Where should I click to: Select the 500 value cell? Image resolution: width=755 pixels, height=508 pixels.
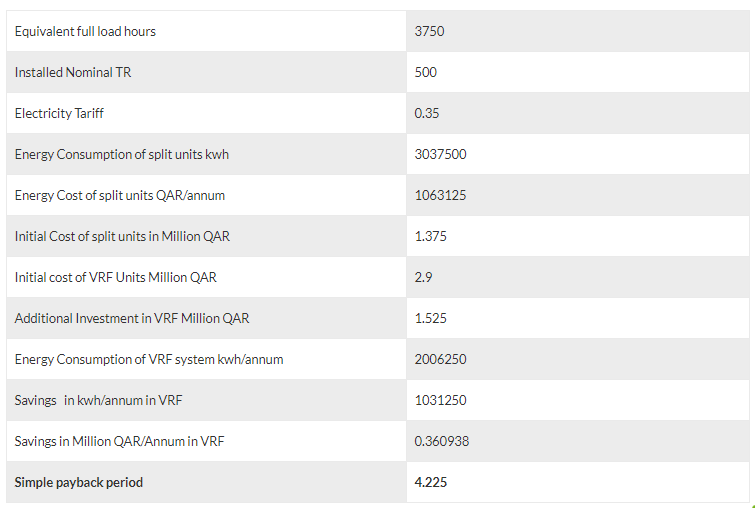pos(426,72)
